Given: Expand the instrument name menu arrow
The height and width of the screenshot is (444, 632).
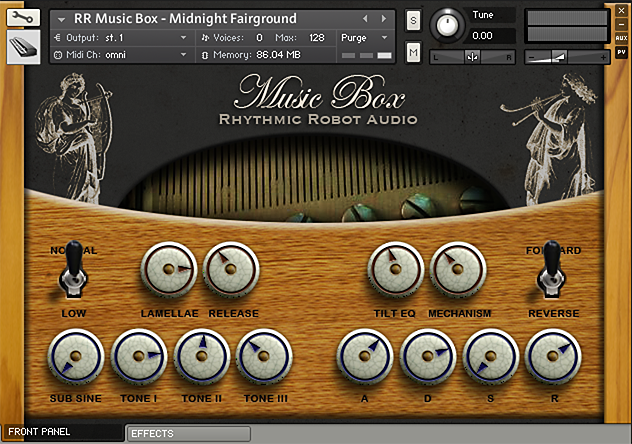Looking at the screenshot, I should (x=61, y=19).
